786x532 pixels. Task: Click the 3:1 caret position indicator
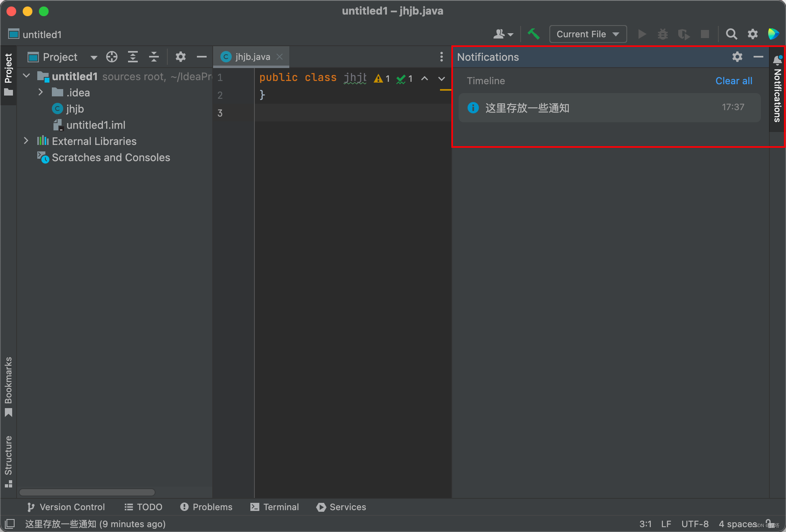pos(645,524)
